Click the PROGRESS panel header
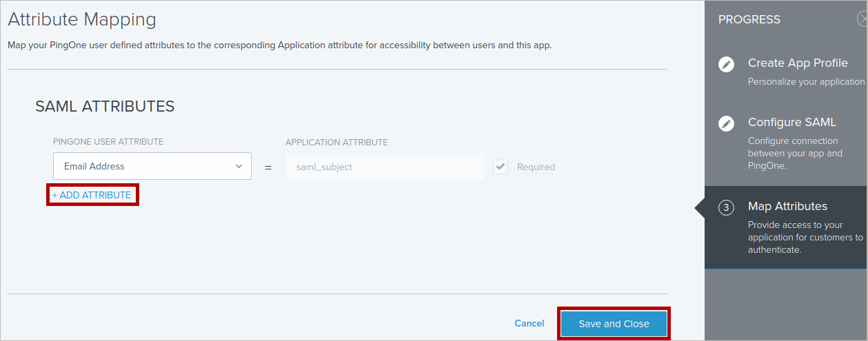Viewport: 868px width, 341px height. 749,19
